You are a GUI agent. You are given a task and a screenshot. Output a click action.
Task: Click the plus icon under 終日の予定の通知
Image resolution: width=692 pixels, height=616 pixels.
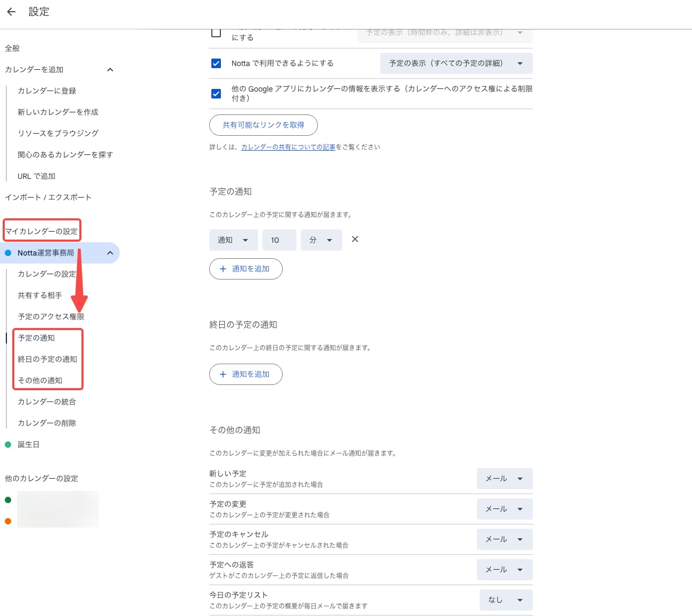click(x=224, y=374)
